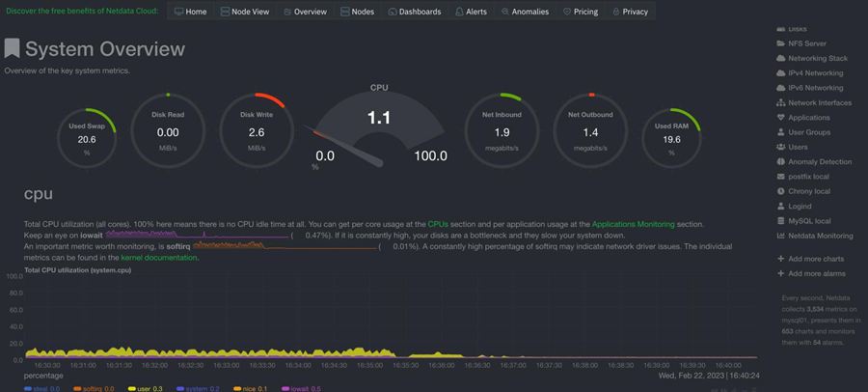The image size is (868, 392).
Task: Go to the Anomalies page
Action: [x=525, y=12]
